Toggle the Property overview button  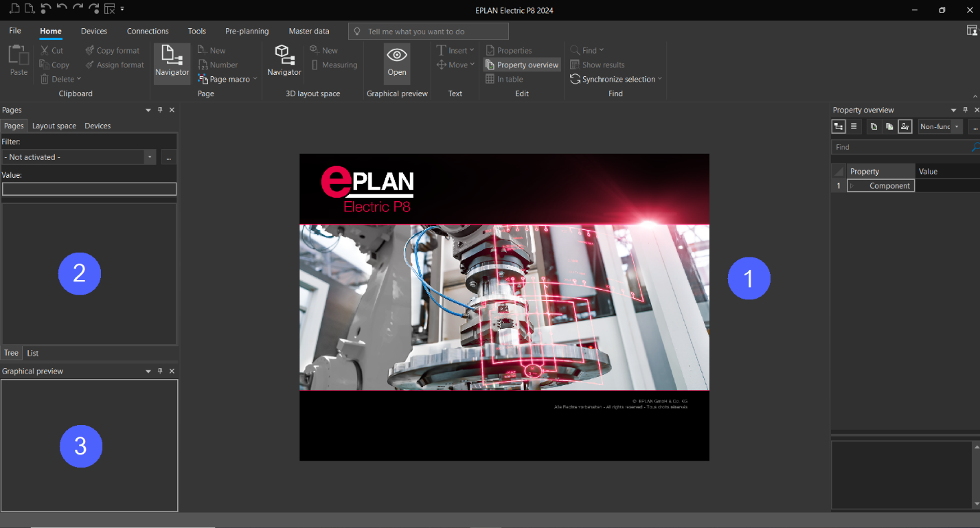(x=521, y=65)
